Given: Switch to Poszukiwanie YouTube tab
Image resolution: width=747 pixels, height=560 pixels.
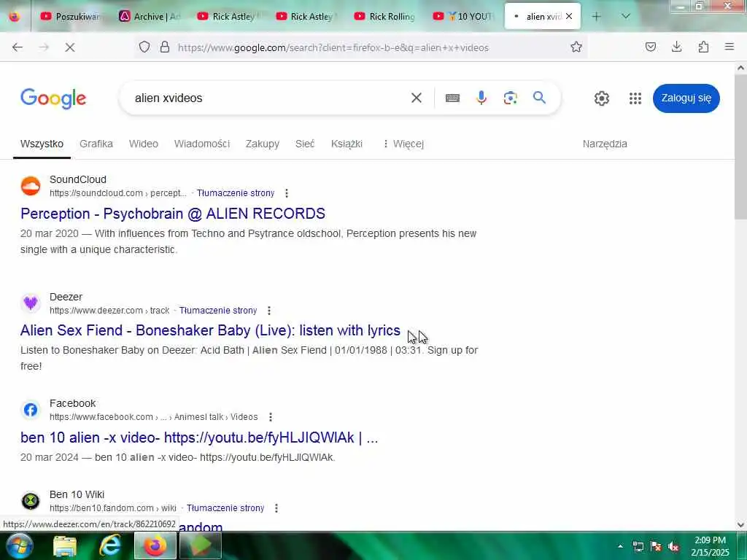Looking at the screenshot, I should [71, 17].
